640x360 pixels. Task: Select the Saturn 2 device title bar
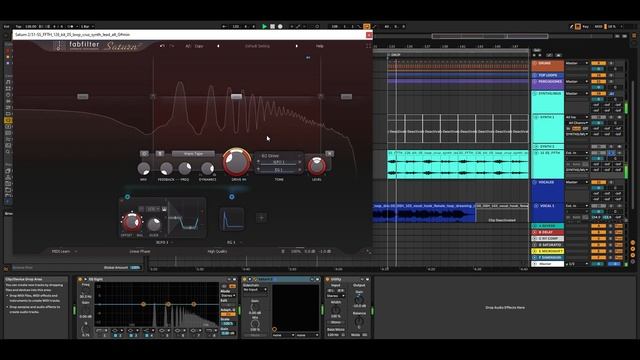(x=281, y=280)
